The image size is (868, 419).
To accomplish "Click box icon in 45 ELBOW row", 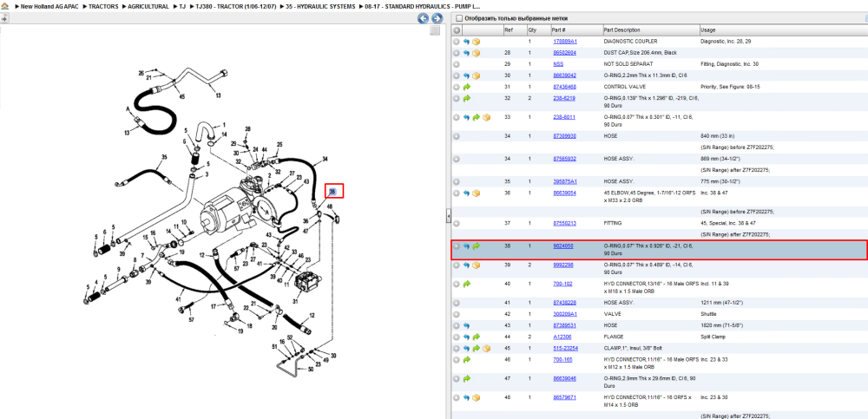I will [x=476, y=193].
